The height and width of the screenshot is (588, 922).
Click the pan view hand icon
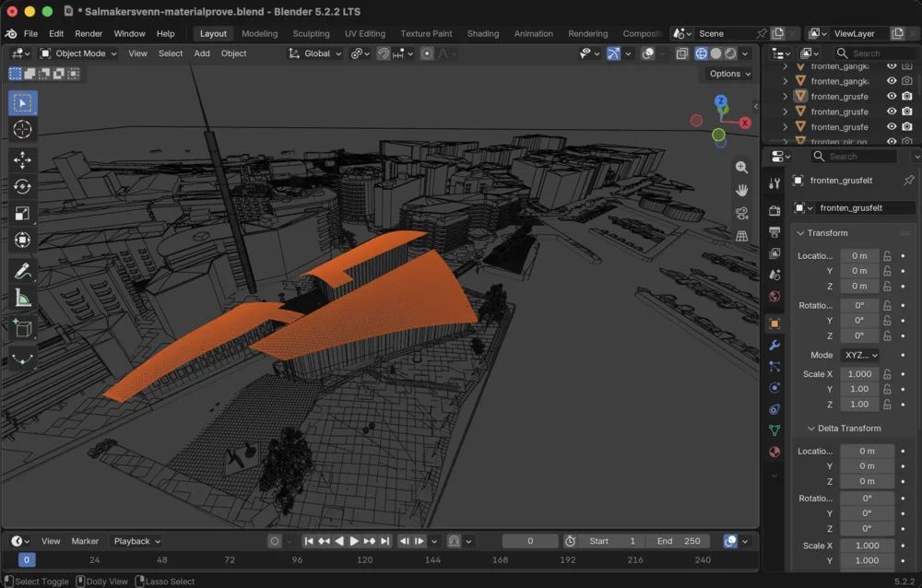[741, 190]
